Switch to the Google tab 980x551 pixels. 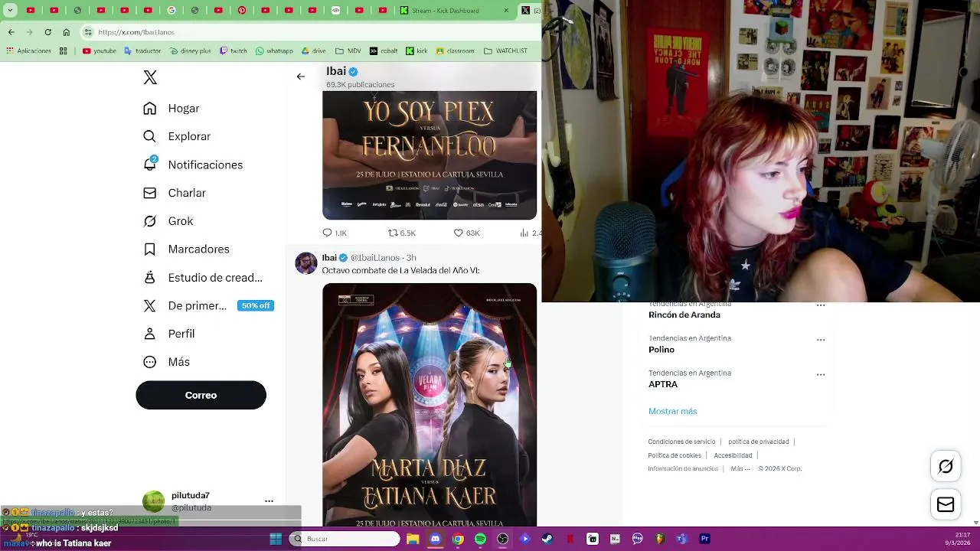tap(171, 11)
